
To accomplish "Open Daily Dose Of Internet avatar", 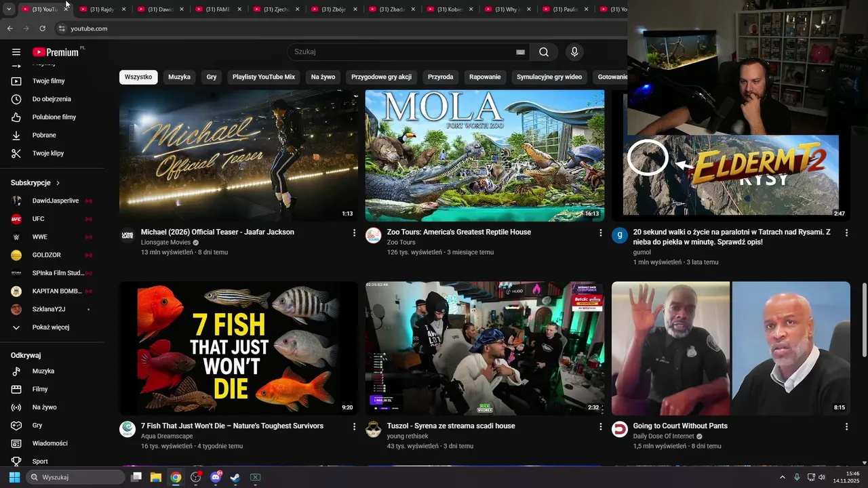I will 620,429.
